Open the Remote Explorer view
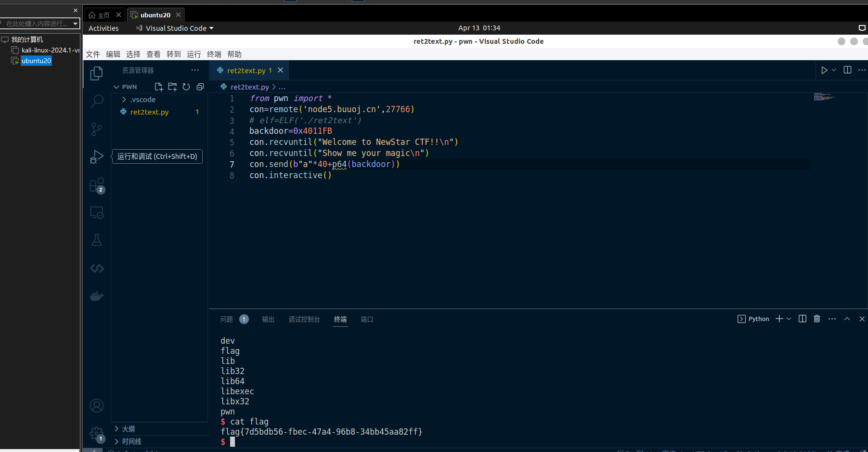The height and width of the screenshot is (452, 868). pos(97,213)
